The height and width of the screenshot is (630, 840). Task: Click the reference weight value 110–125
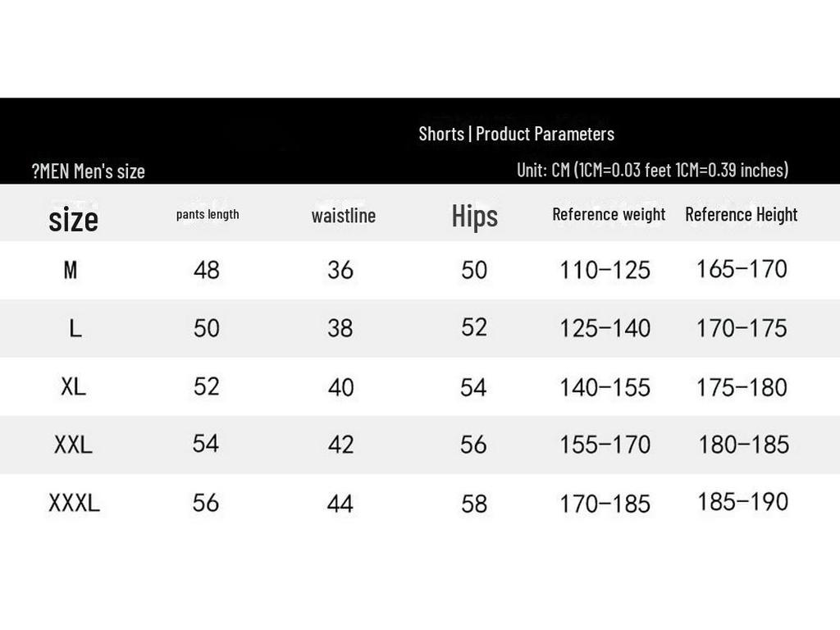coord(605,270)
